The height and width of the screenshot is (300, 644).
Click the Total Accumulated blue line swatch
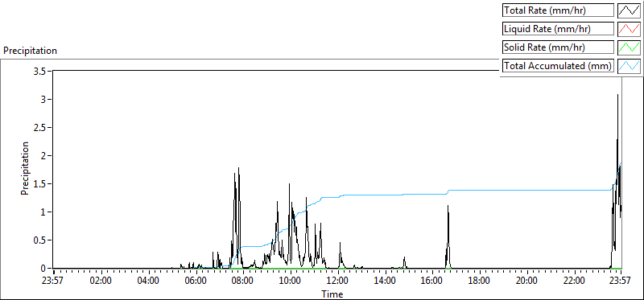[x=630, y=66]
